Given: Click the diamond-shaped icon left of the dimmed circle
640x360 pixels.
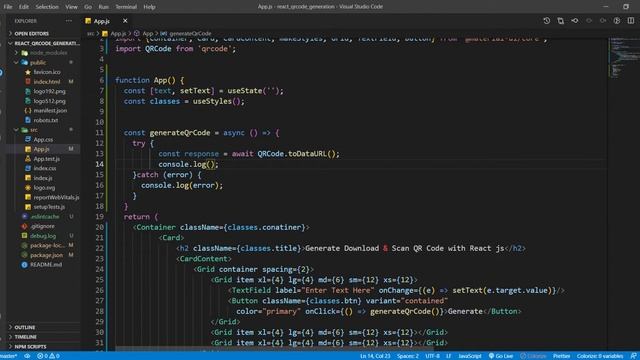Looking at the screenshot, I should 575,21.
